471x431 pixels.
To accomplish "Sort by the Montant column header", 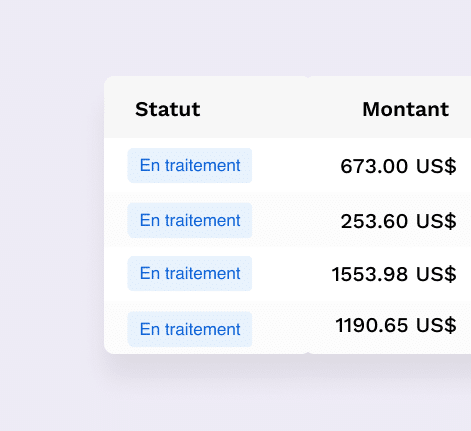I will tap(406, 109).
